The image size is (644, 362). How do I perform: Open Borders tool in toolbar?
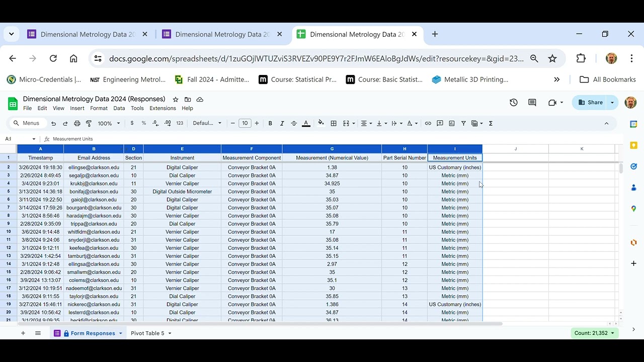[334, 123]
